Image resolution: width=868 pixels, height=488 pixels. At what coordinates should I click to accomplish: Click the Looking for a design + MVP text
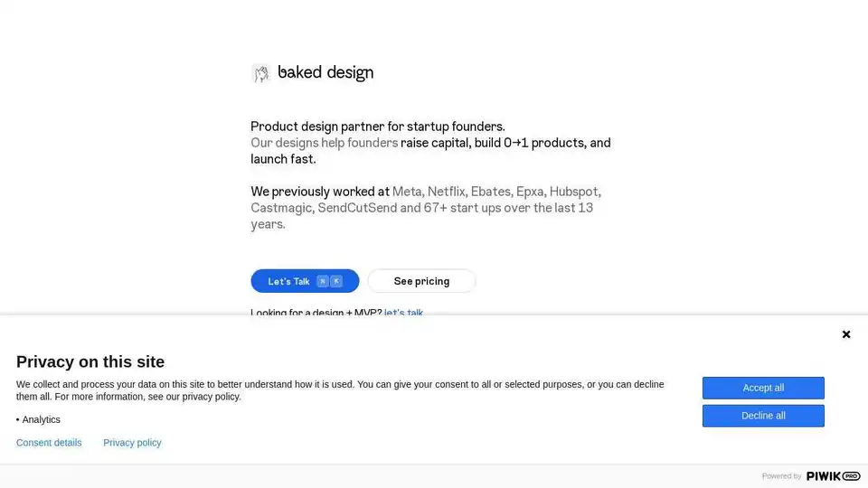pyautogui.click(x=316, y=312)
